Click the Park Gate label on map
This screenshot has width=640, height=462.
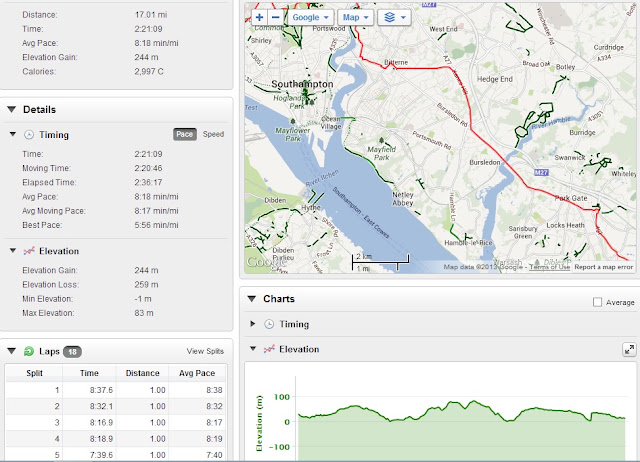pyautogui.click(x=571, y=198)
